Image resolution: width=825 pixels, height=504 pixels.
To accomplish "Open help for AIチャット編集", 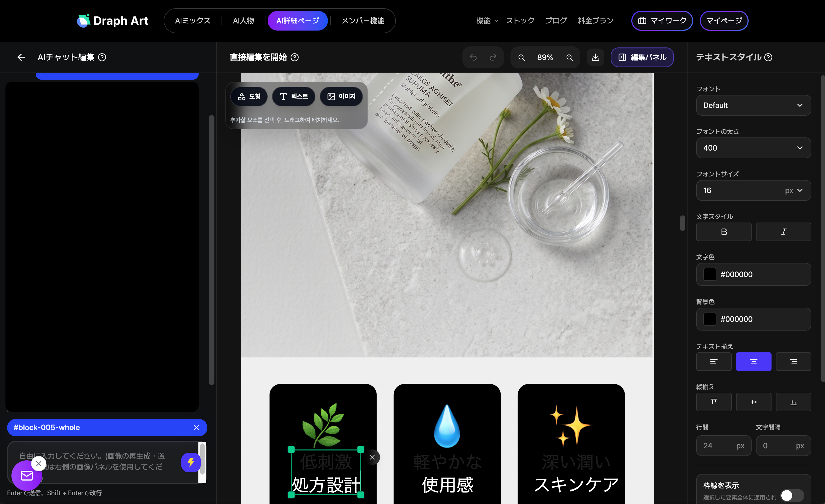I will tap(102, 57).
